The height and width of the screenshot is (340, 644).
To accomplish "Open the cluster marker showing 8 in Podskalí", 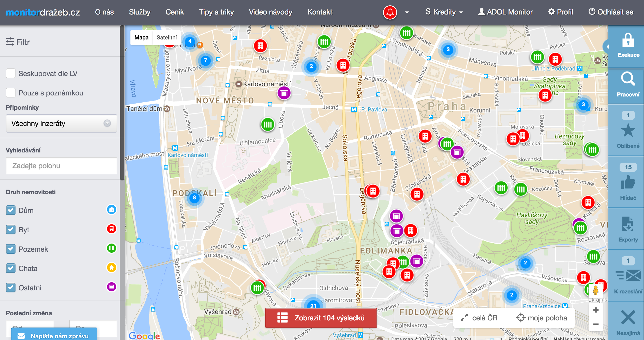I will coord(194,198).
